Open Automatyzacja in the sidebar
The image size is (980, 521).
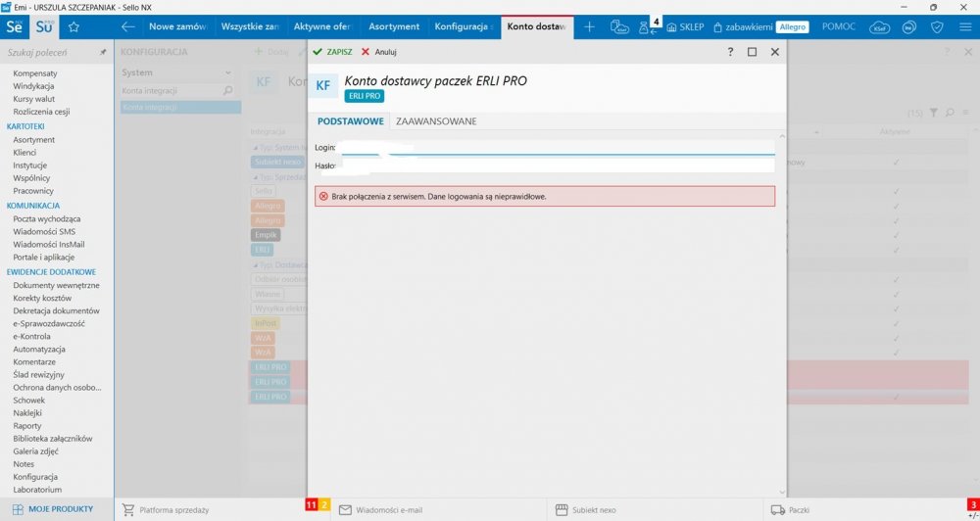click(39, 350)
